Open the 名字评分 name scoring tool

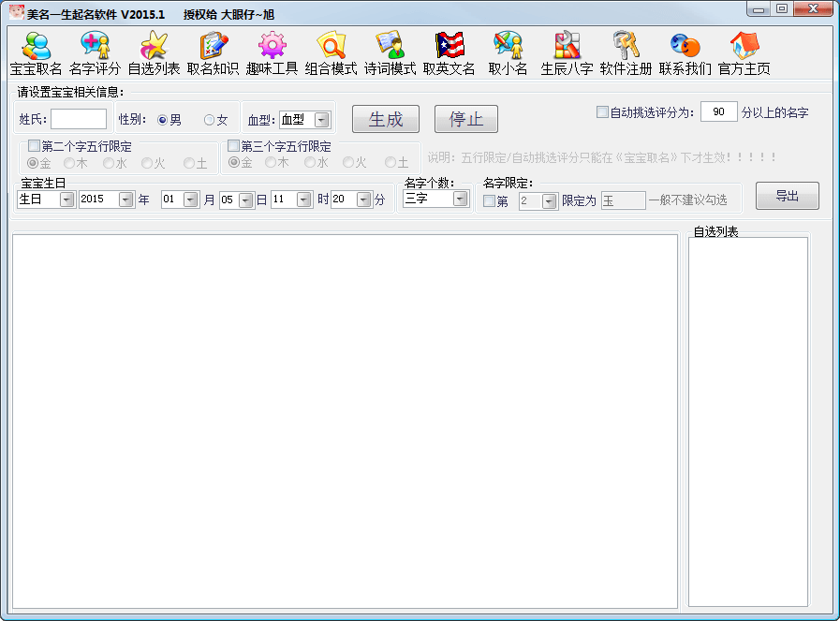click(94, 52)
